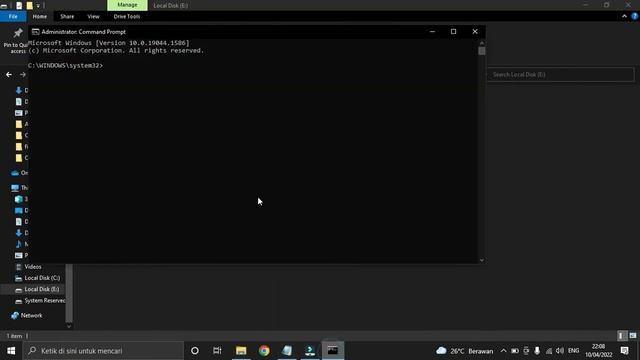640x360 pixels.
Task: Open the network icon in system tray
Action: point(549,351)
